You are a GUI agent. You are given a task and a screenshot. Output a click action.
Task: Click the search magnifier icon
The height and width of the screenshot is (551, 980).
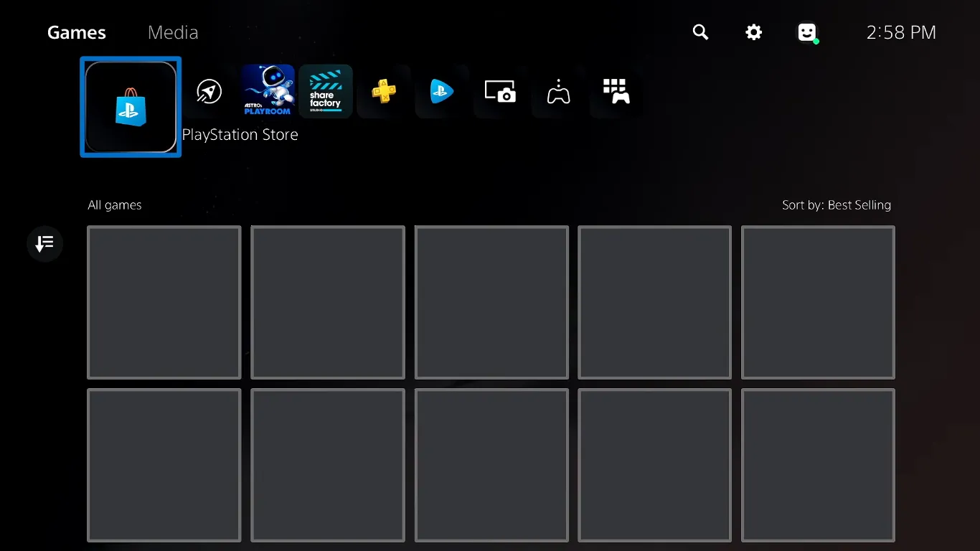click(x=701, y=32)
